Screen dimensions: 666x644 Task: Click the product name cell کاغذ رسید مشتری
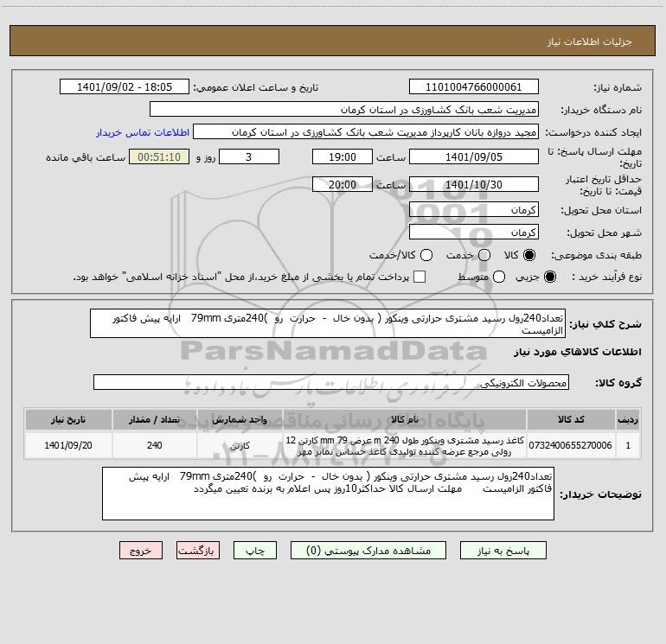click(x=405, y=445)
